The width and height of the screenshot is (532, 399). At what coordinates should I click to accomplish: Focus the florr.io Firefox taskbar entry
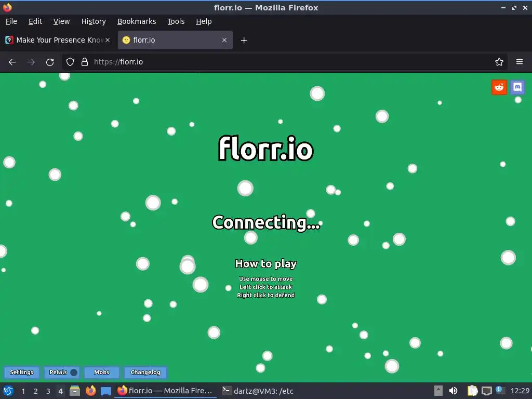[166, 391]
